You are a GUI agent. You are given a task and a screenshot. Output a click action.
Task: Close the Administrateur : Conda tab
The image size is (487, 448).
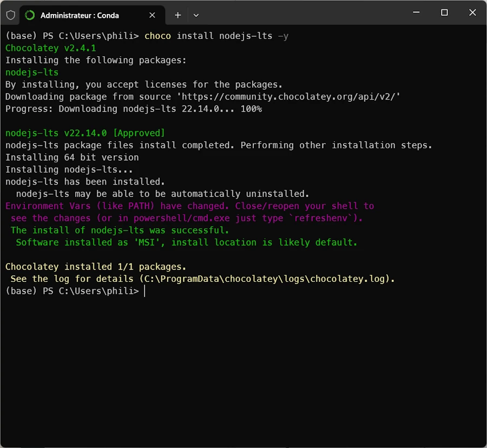point(152,15)
